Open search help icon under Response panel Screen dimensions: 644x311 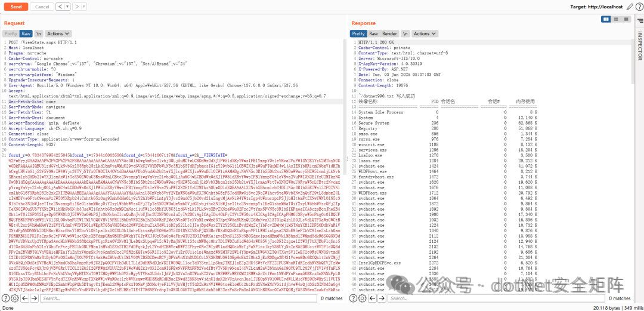tap(354, 298)
